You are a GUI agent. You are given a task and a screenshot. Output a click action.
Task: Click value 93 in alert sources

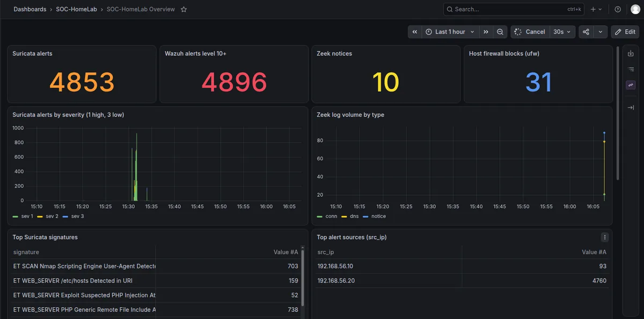[x=603, y=266]
